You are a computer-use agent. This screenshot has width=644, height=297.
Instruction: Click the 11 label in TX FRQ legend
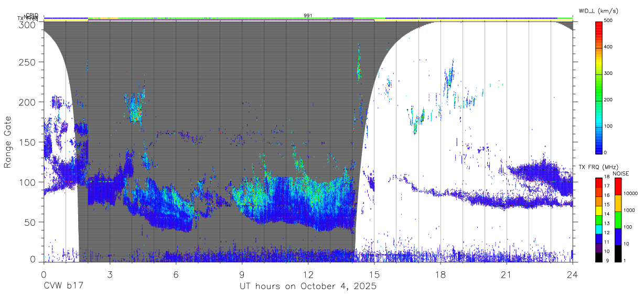point(606,242)
